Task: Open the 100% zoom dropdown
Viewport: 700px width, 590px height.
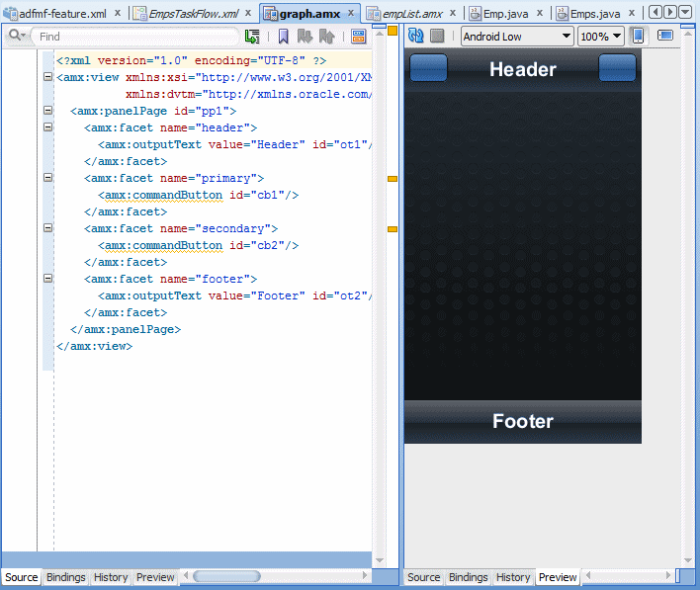Action: point(600,37)
